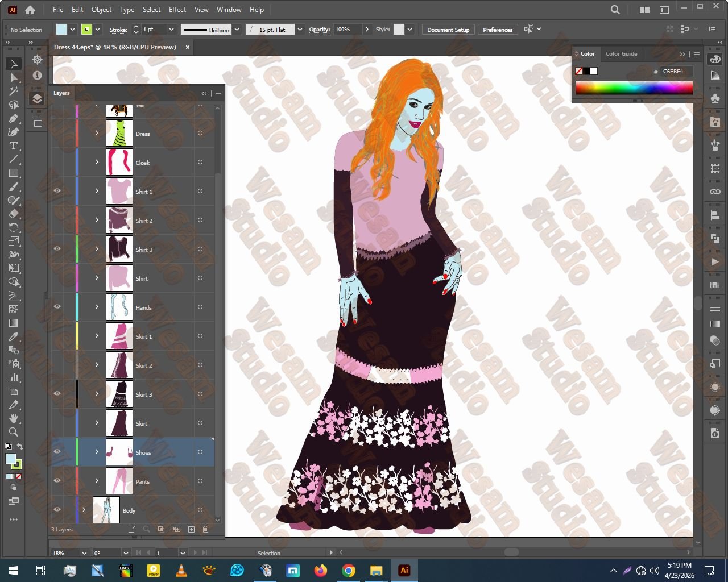Open the Uniform width profile dropdown
Image resolution: width=728 pixels, height=582 pixels.
(237, 30)
